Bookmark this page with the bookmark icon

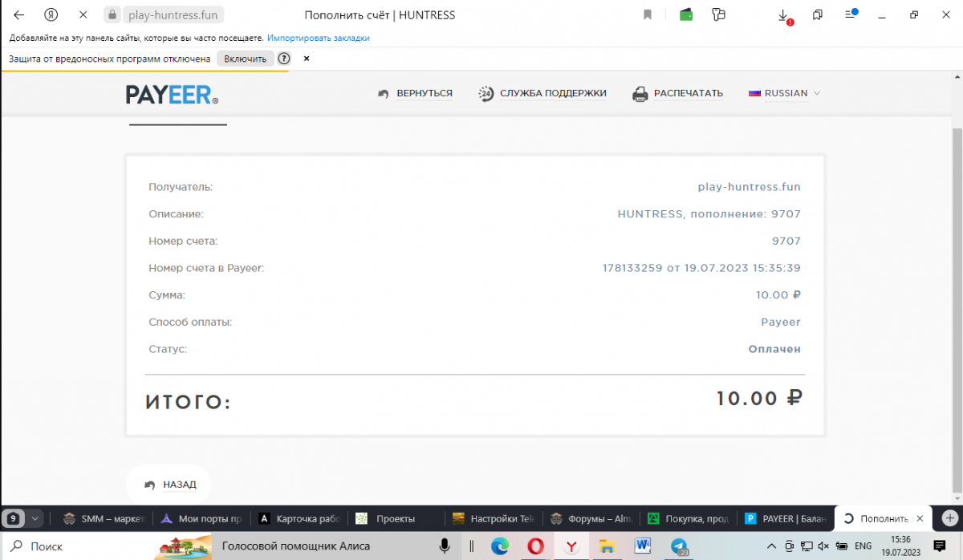647,15
